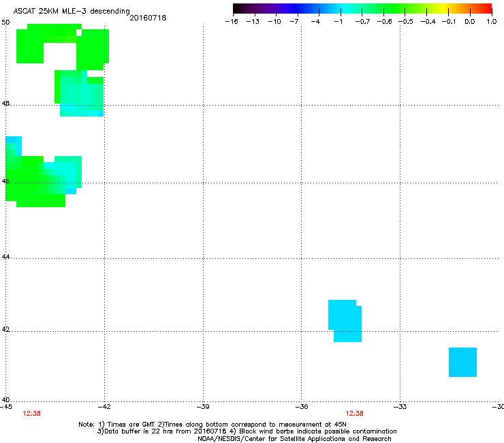Screen dimensions: 504x443
Task: Select the date label 20160718
Action: coord(148,18)
